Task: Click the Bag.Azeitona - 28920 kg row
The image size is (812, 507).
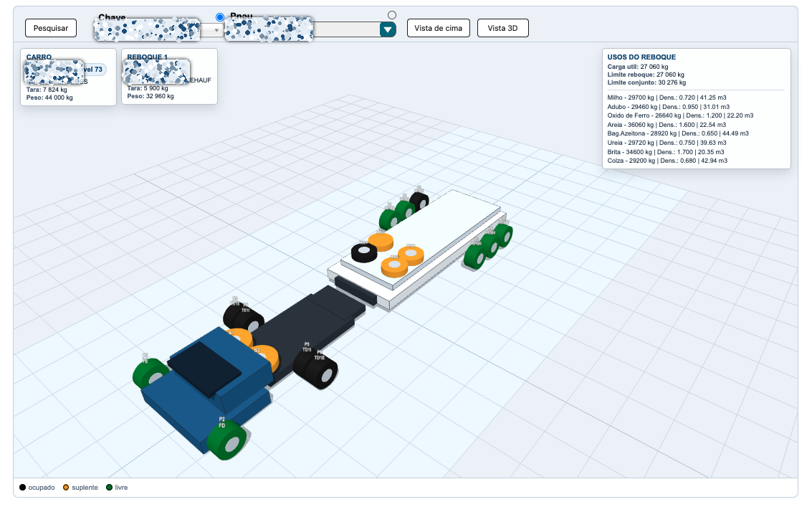Action: (x=679, y=133)
